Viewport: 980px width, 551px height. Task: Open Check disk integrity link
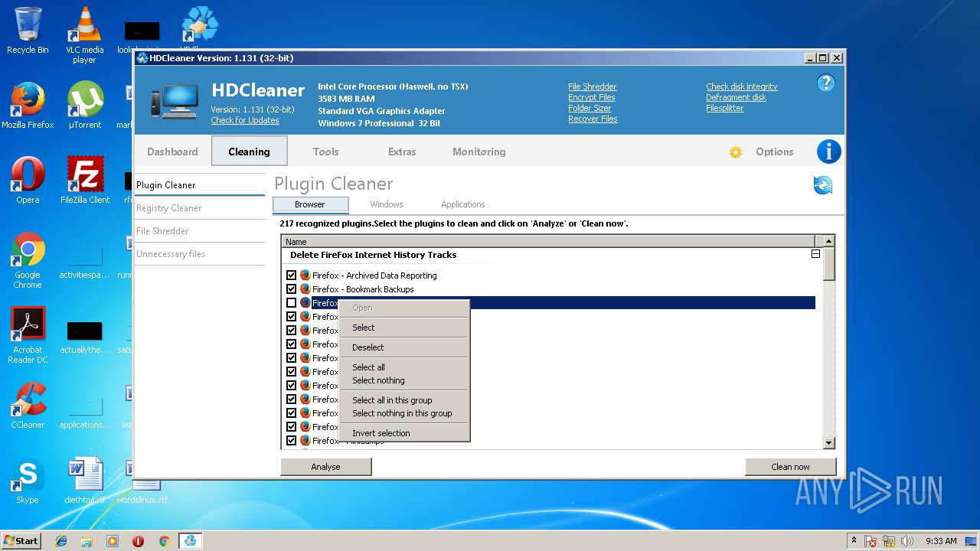coord(741,86)
